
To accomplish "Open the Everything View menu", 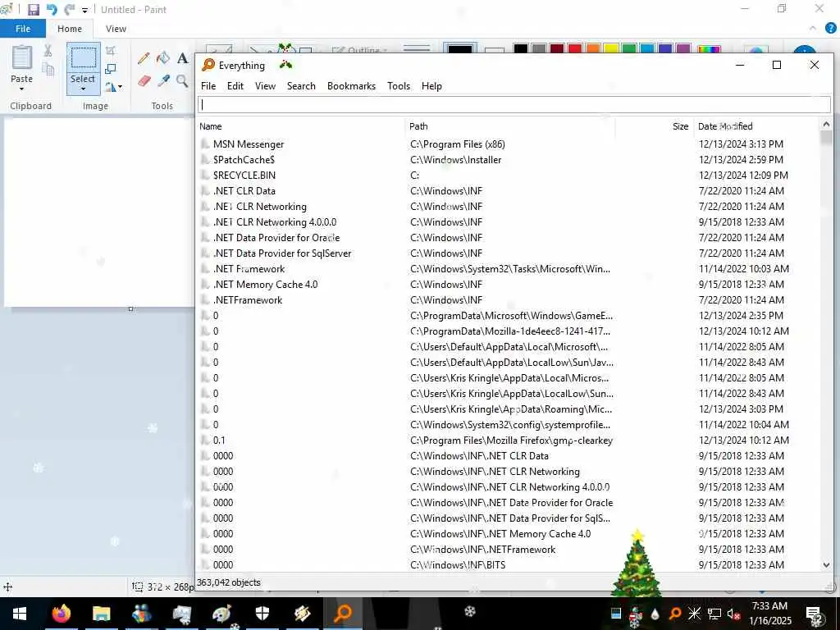I will tap(265, 85).
